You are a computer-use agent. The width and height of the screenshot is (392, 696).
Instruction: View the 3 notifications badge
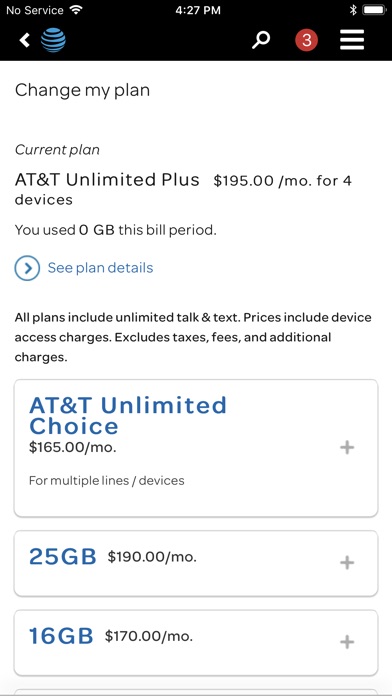click(306, 40)
